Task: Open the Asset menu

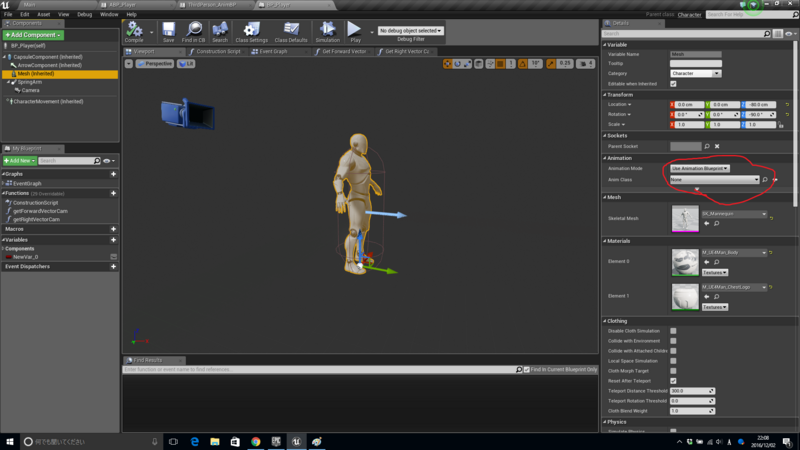Action: tap(44, 14)
